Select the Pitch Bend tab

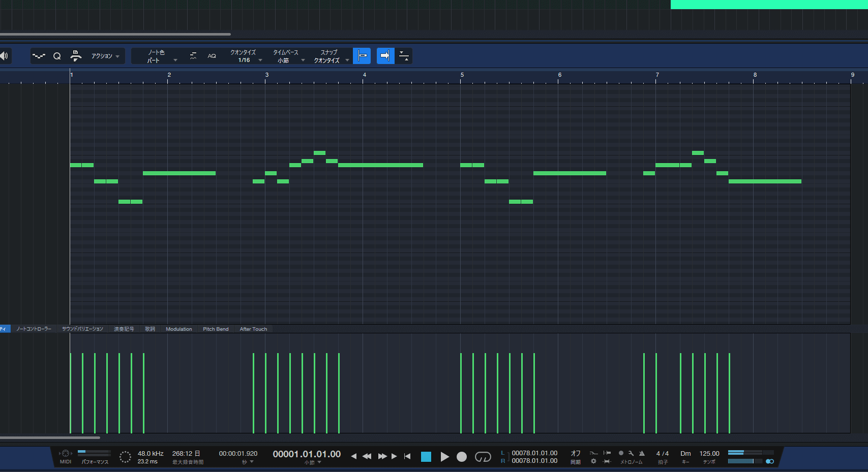[216, 329]
